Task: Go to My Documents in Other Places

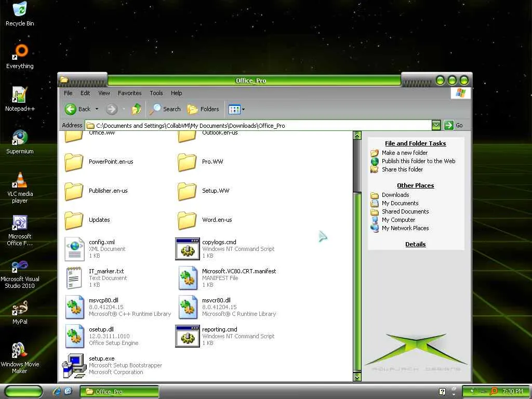Action: point(400,203)
